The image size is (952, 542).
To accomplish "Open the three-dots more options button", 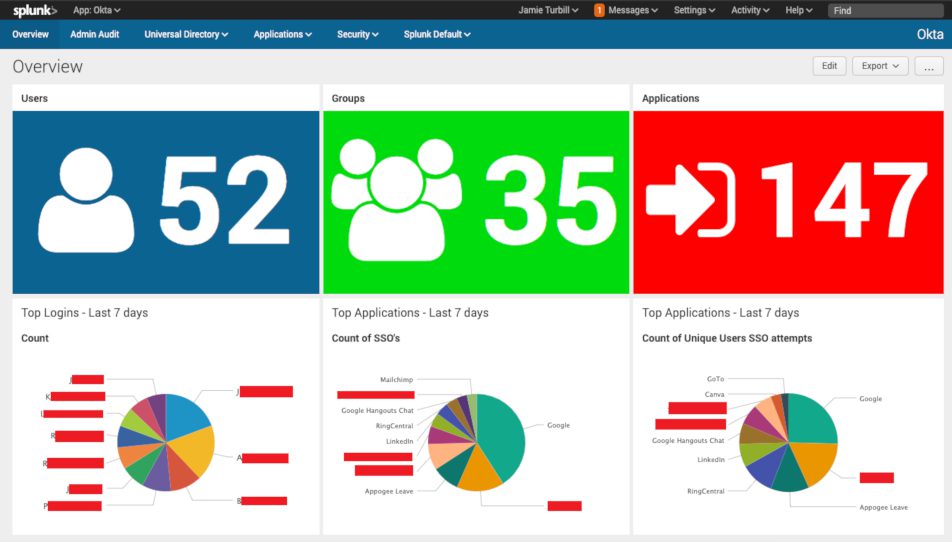I will [x=928, y=66].
